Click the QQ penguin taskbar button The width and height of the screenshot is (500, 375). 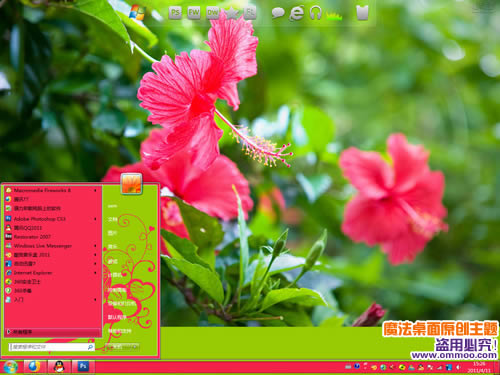[x=59, y=367]
